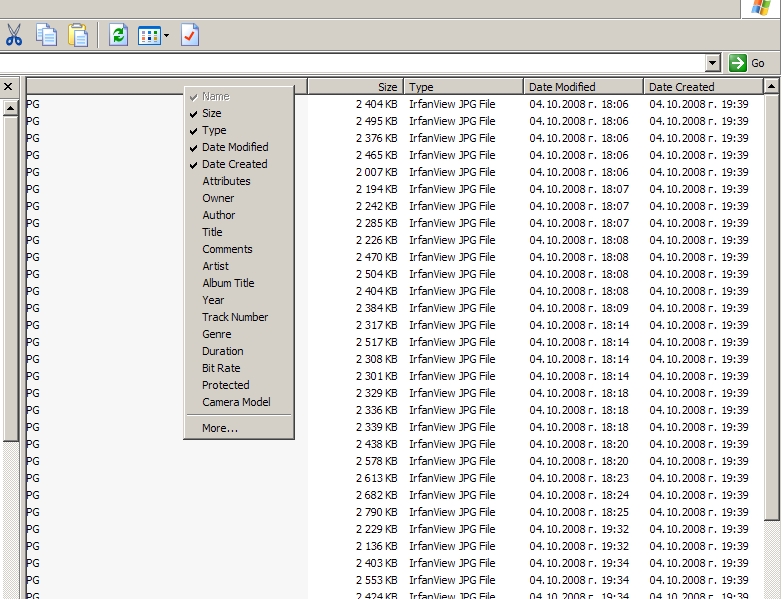The width and height of the screenshot is (782, 599).
Task: Uncheck the Size column option
Action: tap(211, 113)
